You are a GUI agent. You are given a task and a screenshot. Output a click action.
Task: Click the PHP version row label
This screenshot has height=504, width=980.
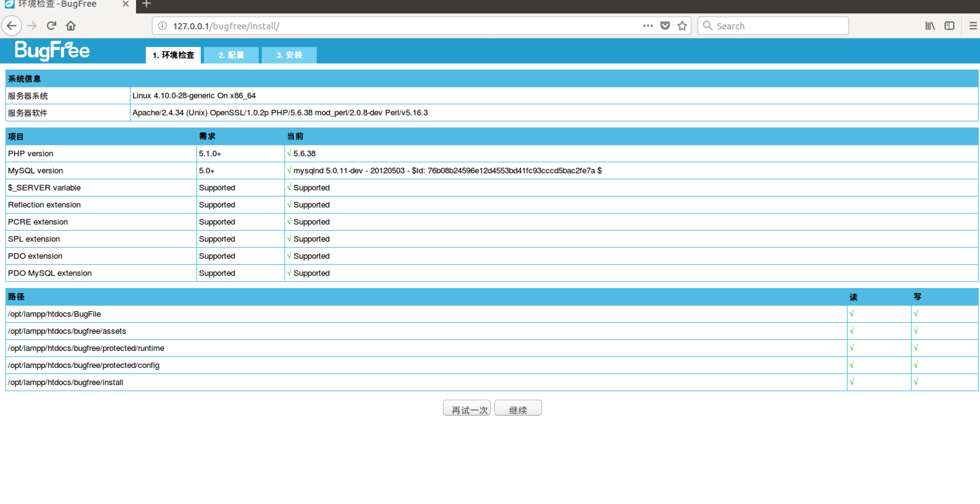31,154
